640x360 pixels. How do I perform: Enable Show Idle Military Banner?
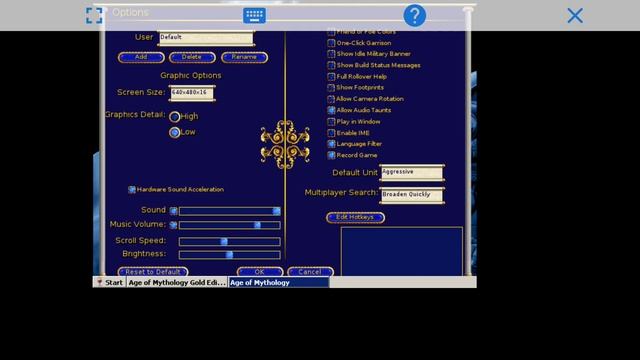[x=331, y=54]
